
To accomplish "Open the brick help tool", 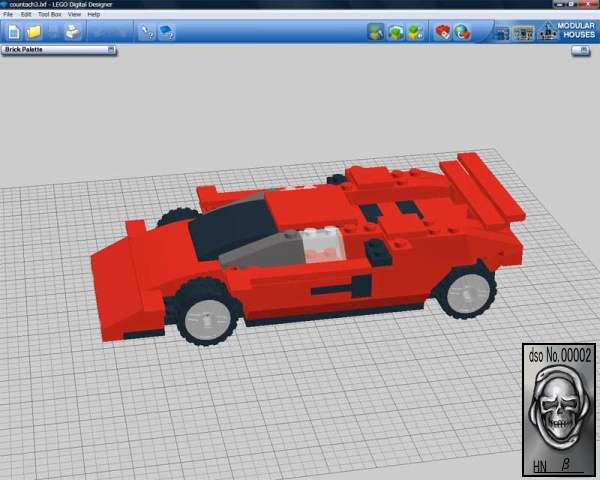I will coord(167,32).
